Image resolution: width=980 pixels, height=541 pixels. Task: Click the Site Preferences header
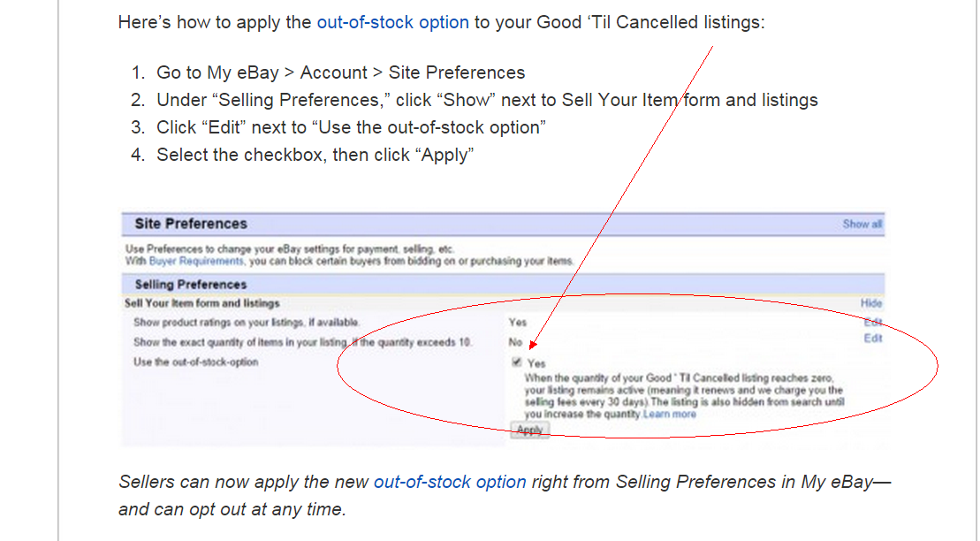coord(191,224)
